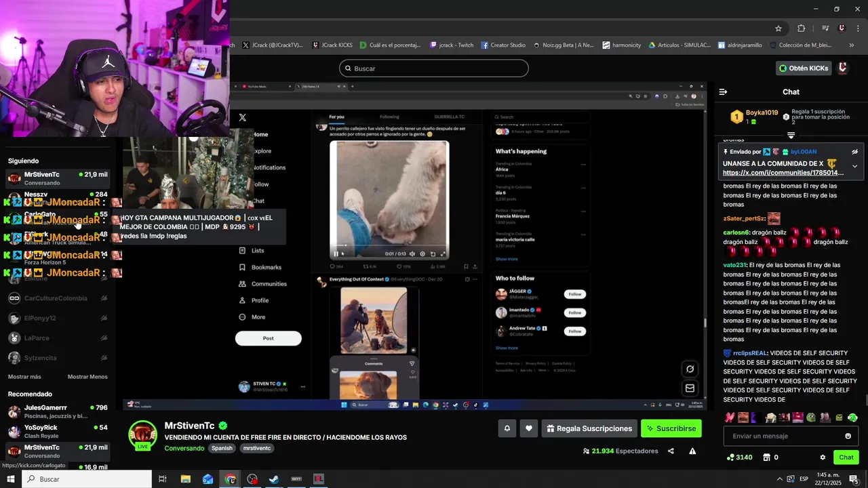Click the 3140 channel points counter
The width and height of the screenshot is (868, 488).
739,457
